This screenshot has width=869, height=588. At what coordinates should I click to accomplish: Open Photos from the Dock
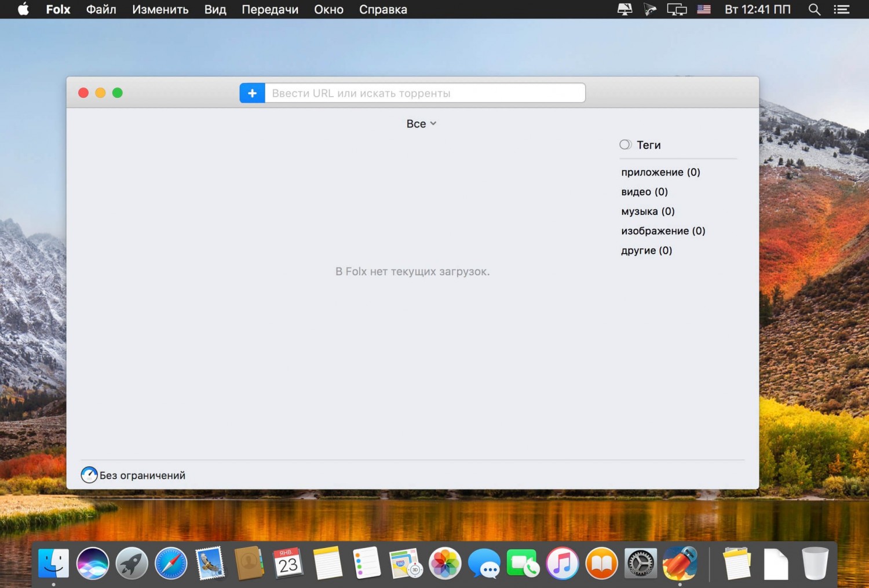pos(445,563)
